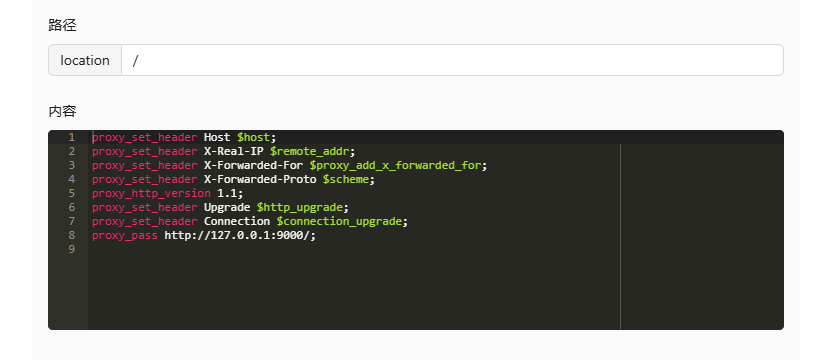The height and width of the screenshot is (360, 825).
Task: Click the X-Forwarded-Proto header name
Action: point(260,179)
